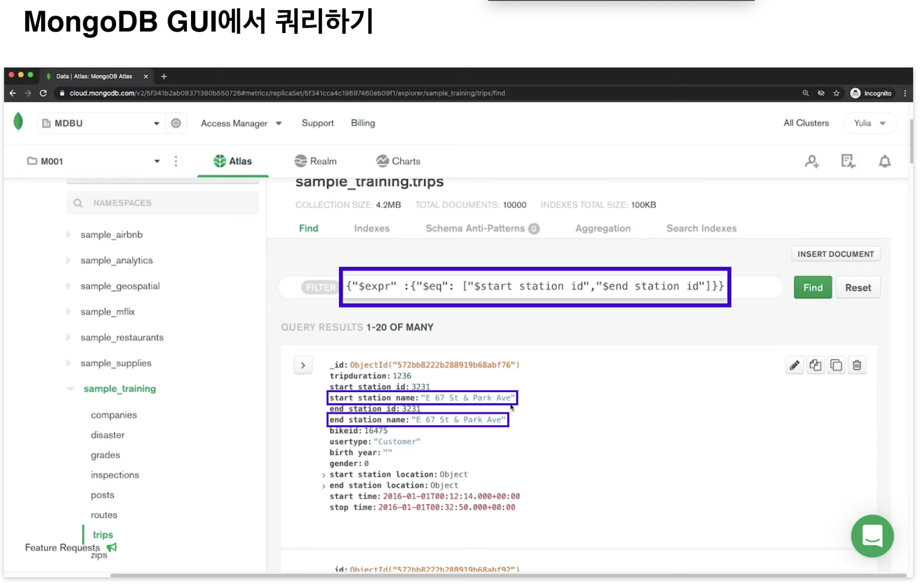Expand the first document with chevron

303,365
